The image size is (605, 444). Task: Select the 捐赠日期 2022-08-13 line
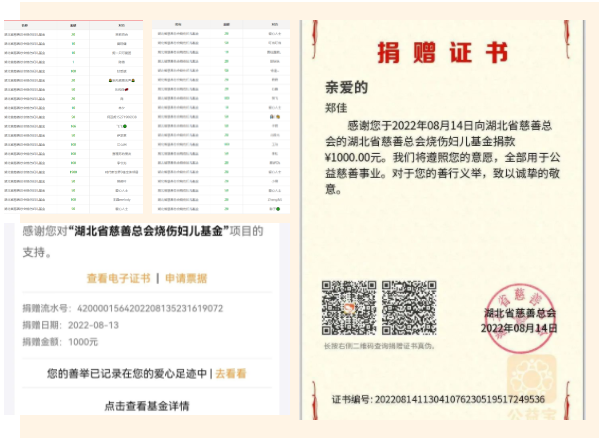coord(71,325)
